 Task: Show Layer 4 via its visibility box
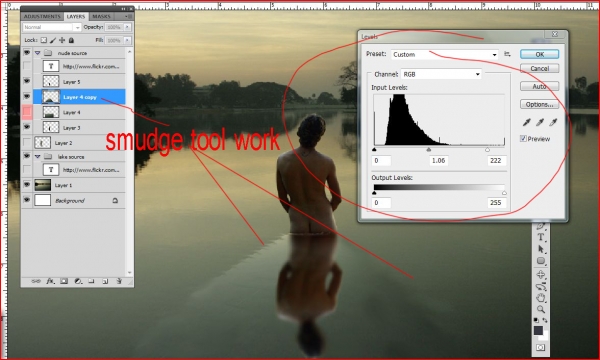tap(27, 112)
